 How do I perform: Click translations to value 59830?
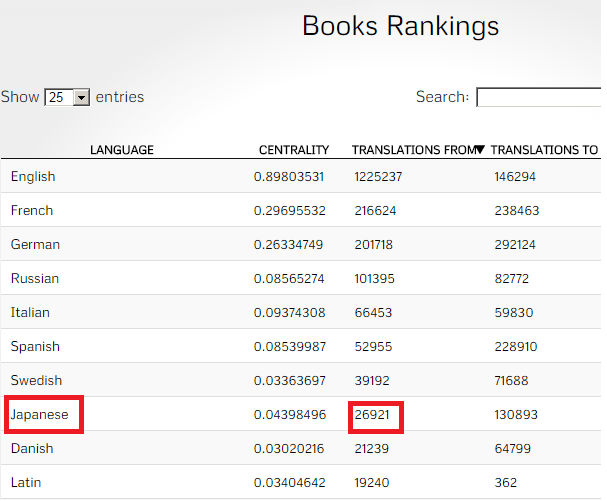(x=514, y=313)
